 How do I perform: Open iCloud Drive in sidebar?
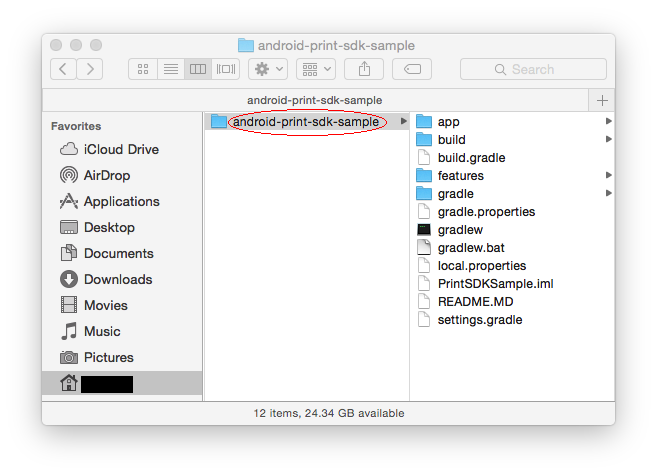click(122, 150)
